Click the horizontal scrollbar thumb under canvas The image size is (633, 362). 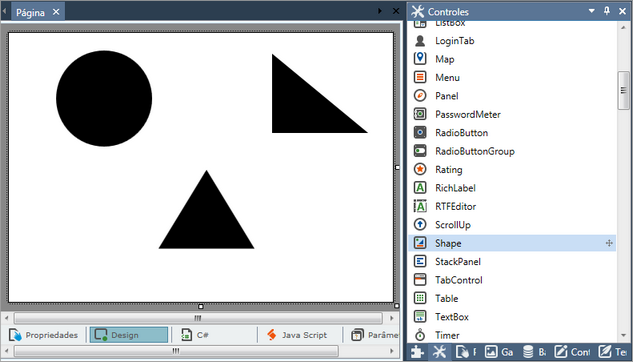pos(198,318)
